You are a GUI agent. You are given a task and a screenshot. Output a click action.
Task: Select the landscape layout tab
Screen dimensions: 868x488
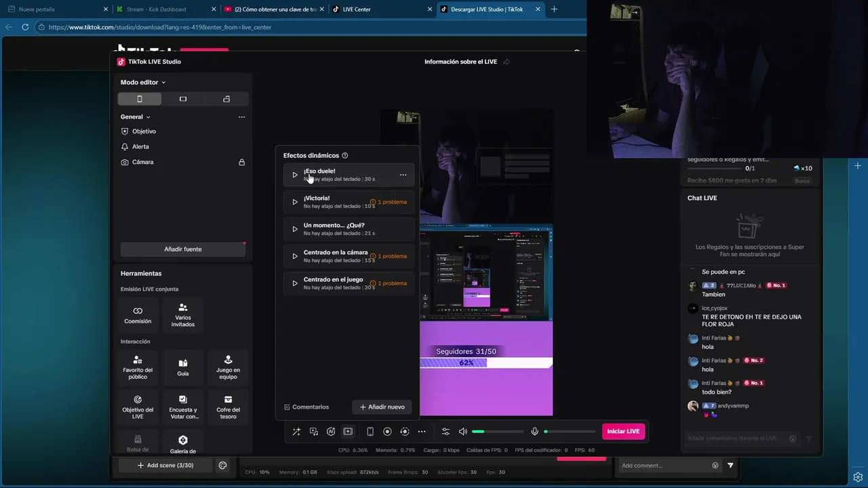[x=183, y=99]
